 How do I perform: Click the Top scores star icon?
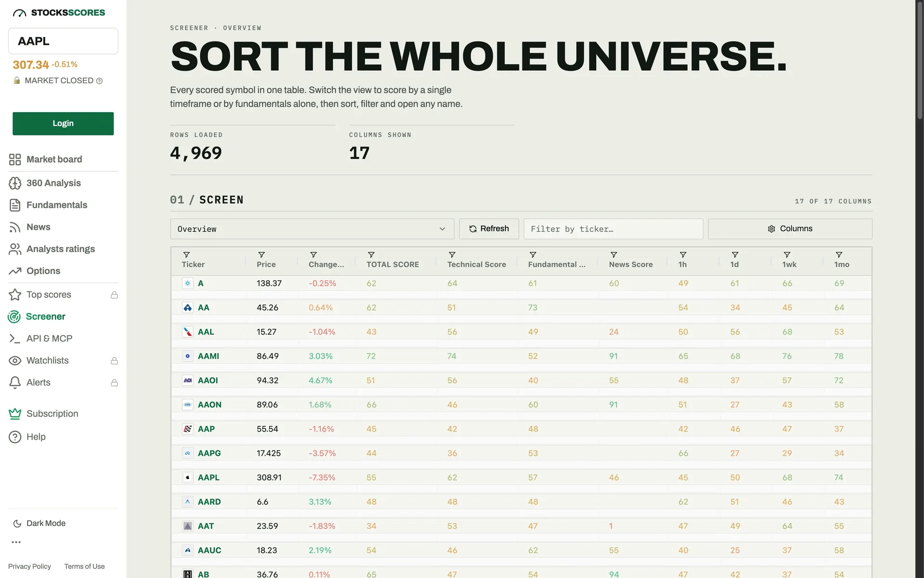tap(15, 295)
